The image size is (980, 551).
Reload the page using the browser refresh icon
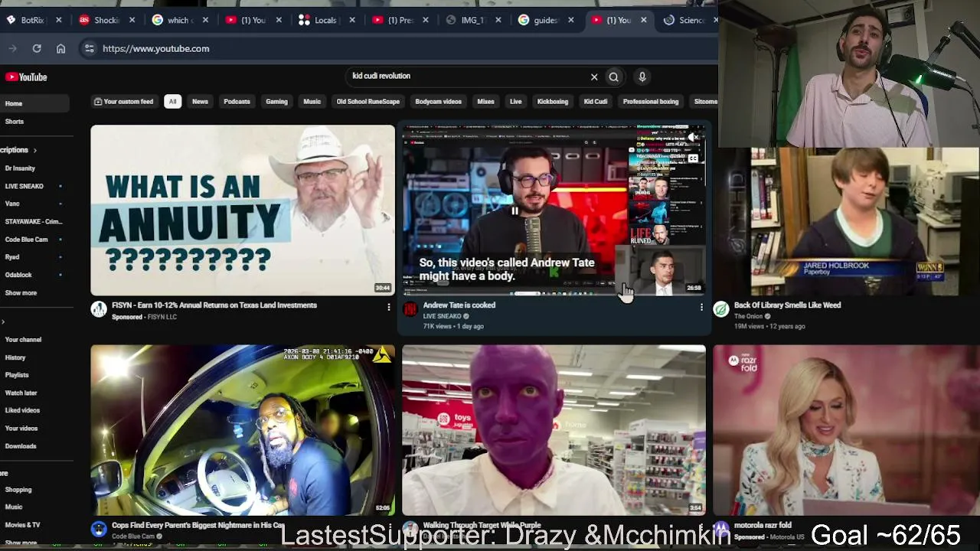(37, 48)
